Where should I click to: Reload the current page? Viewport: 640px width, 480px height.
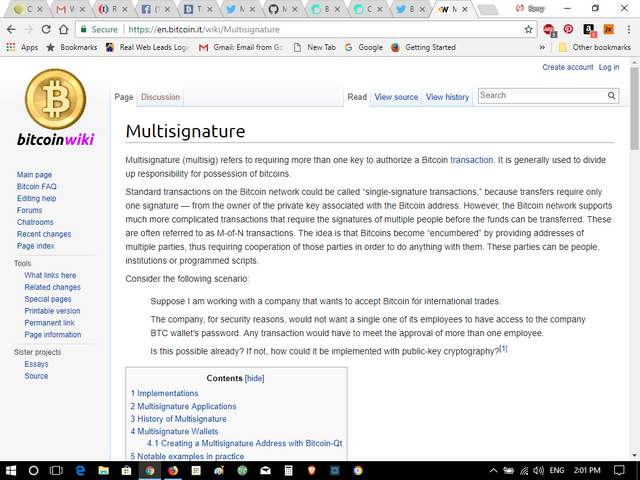46,29
